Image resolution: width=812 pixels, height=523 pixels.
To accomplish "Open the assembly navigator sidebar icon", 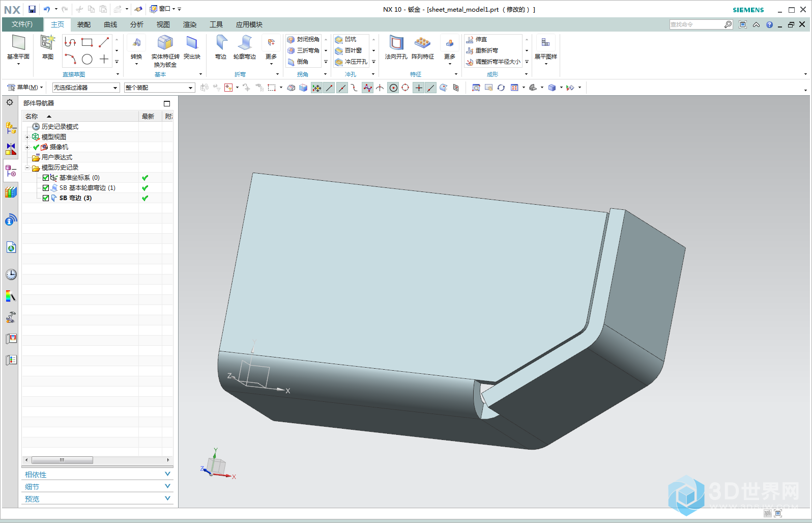I will (x=11, y=127).
